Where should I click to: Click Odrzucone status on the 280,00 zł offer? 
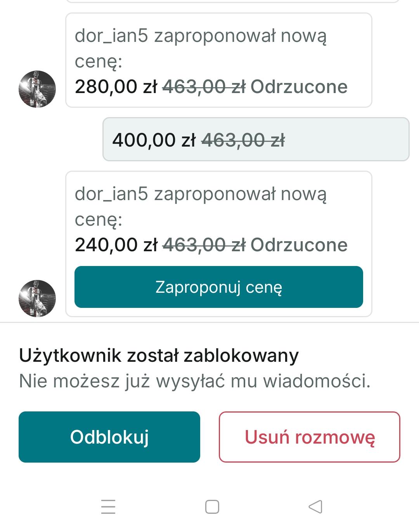(299, 86)
